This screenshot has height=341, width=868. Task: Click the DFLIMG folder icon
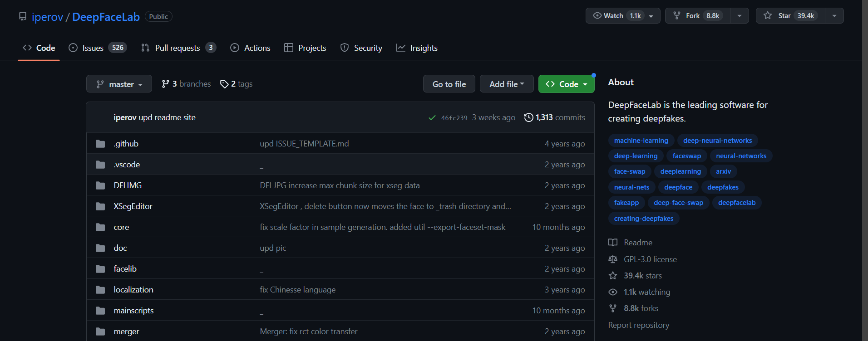point(100,185)
